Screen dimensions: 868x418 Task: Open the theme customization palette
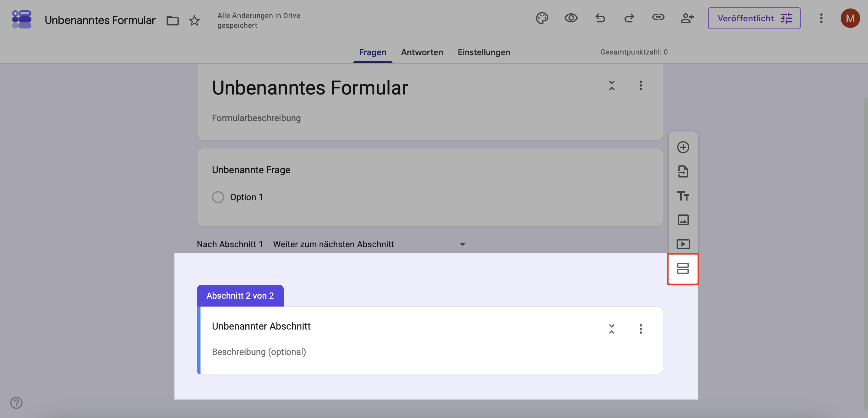tap(542, 18)
